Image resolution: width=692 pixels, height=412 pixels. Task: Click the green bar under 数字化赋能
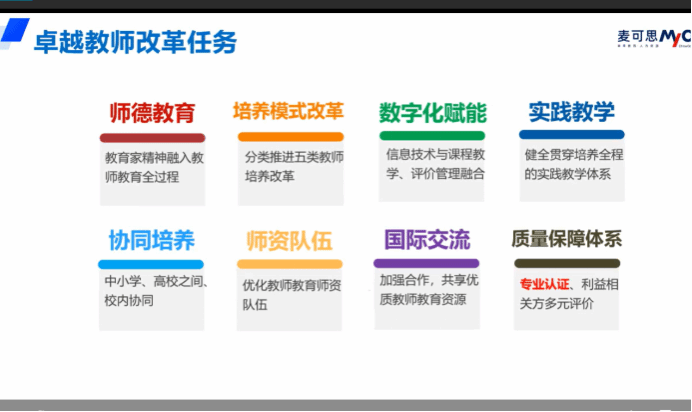click(431, 135)
